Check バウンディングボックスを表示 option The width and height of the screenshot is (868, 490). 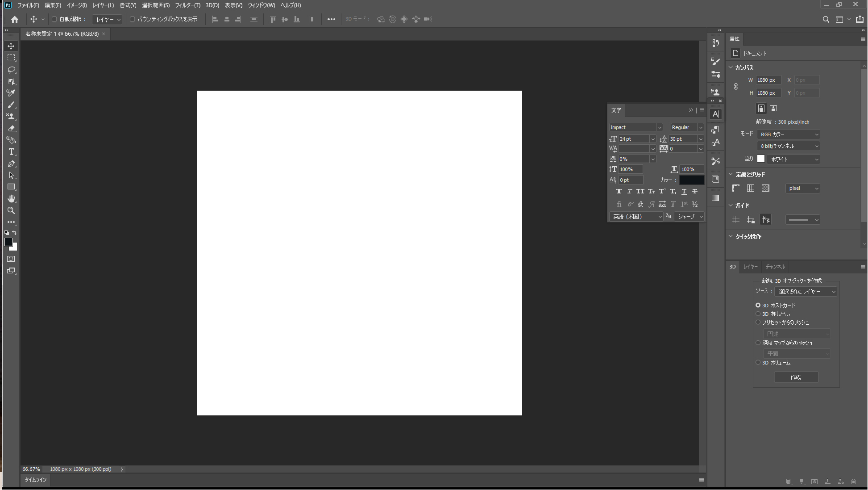(x=133, y=19)
